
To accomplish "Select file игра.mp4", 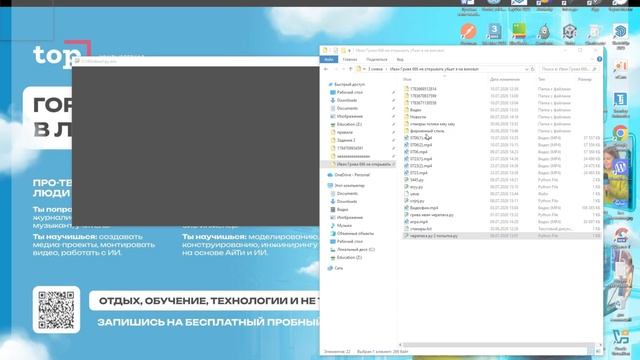I will [x=418, y=222].
